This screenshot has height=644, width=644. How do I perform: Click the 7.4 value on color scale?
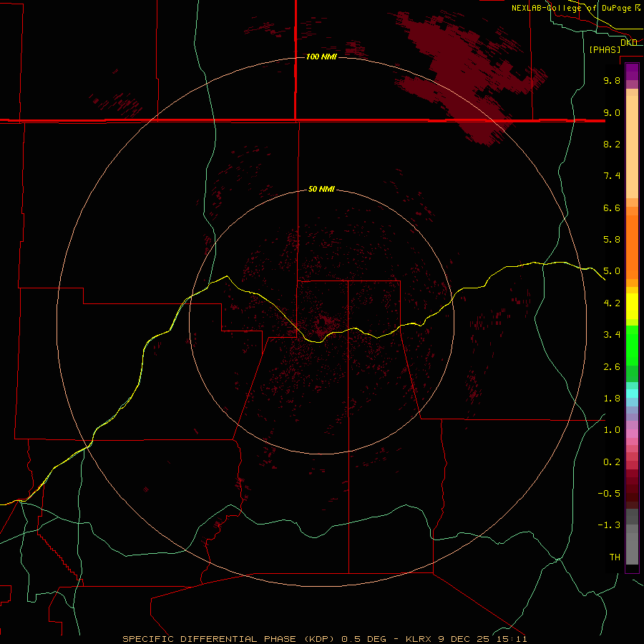612,176
